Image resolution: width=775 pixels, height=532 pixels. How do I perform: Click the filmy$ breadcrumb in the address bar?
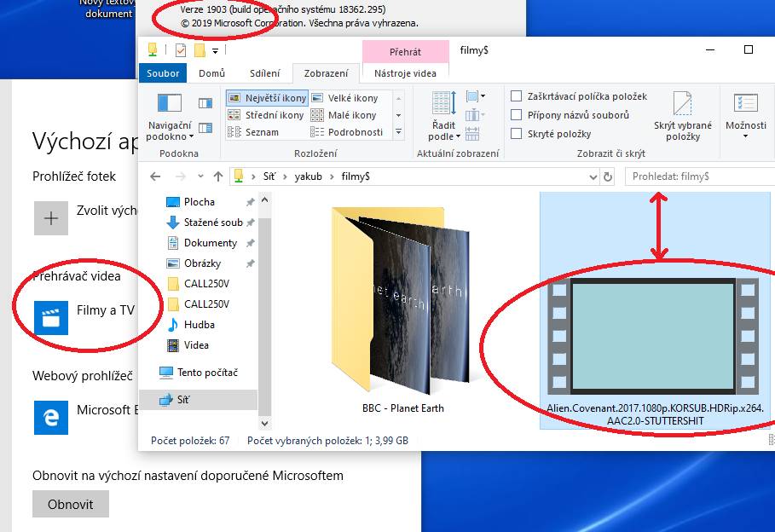356,176
